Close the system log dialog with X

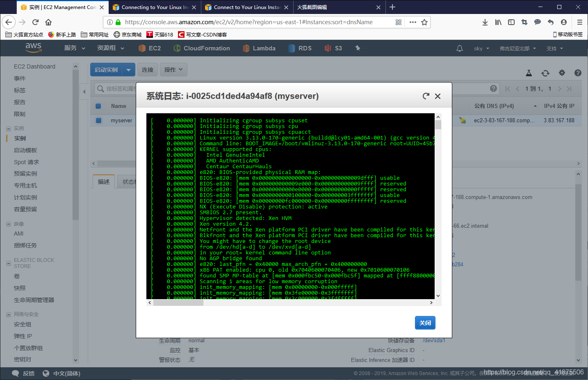pyautogui.click(x=438, y=96)
